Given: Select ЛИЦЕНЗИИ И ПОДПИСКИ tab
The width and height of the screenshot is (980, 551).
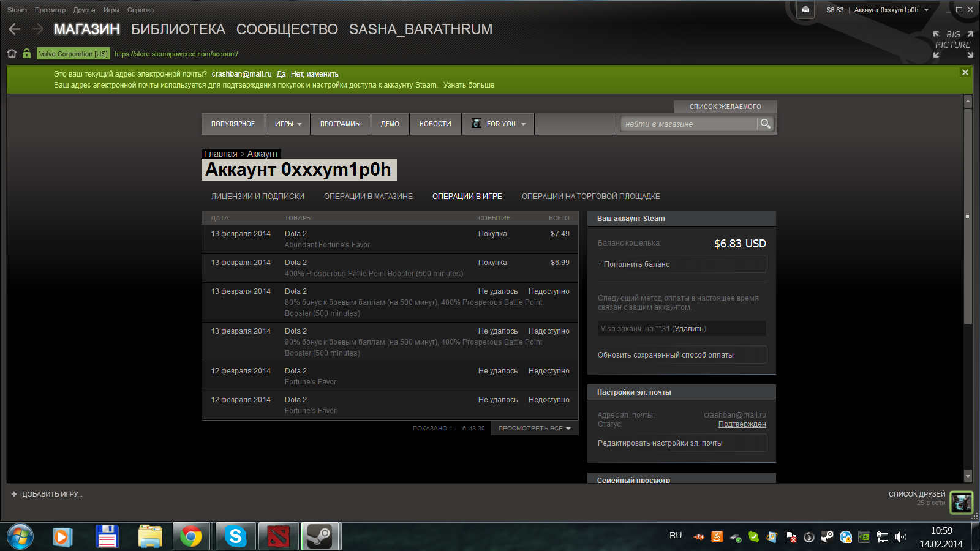Looking at the screenshot, I should 258,197.
